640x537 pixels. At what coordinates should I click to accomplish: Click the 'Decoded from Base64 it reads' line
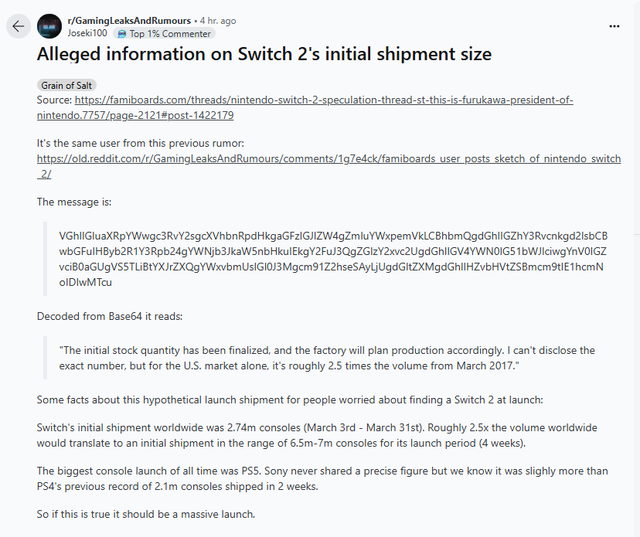click(x=110, y=316)
